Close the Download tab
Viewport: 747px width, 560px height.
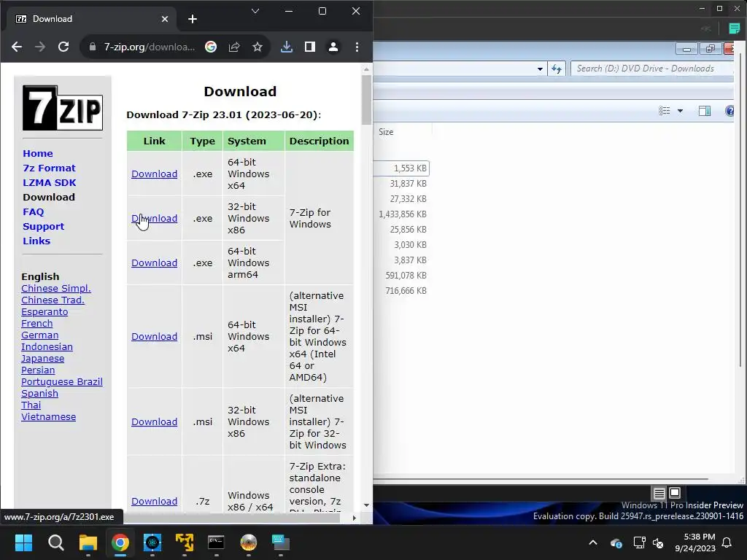click(164, 19)
